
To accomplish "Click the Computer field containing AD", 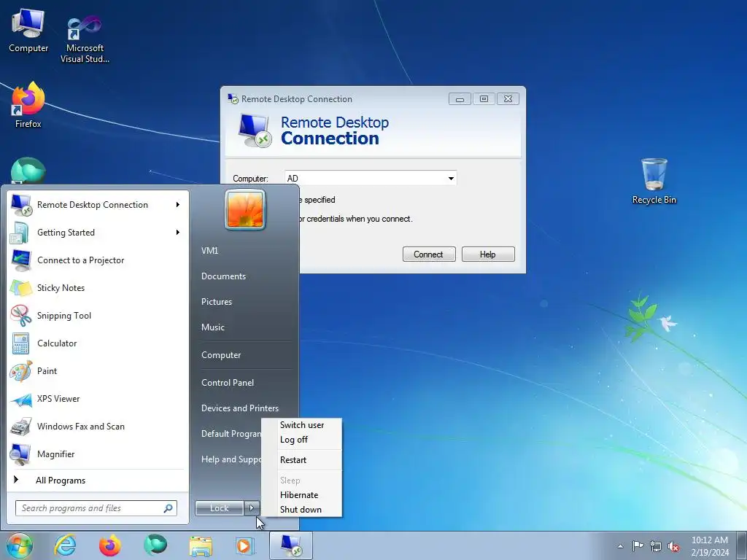I will pyautogui.click(x=371, y=179).
